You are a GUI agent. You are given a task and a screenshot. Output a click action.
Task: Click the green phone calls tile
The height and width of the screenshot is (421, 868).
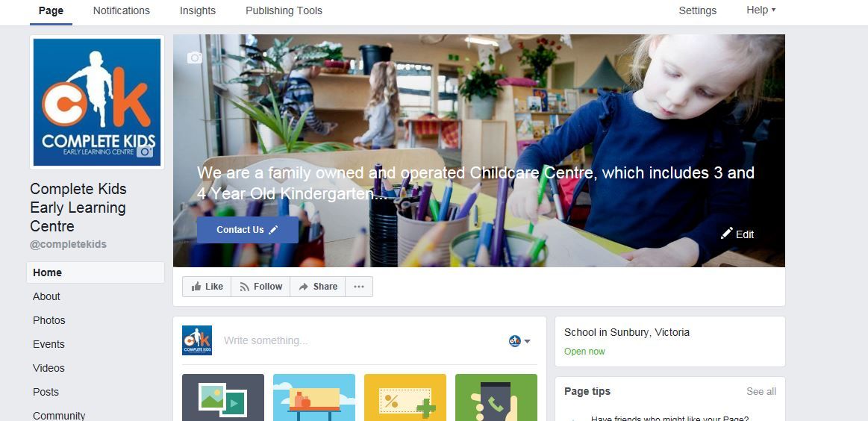click(x=496, y=398)
